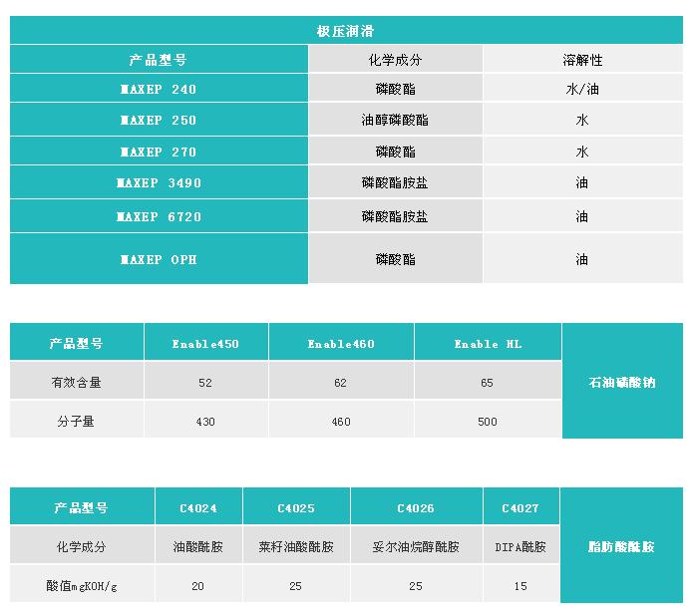The width and height of the screenshot is (690, 616).
Task: Select value 52 under Enable450
Action: (x=206, y=382)
